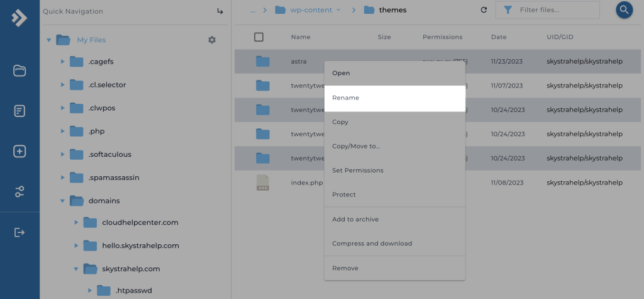Image resolution: width=644 pixels, height=299 pixels.
Task: Collapse Quick Navigation using the arrow icon
Action: 220,11
